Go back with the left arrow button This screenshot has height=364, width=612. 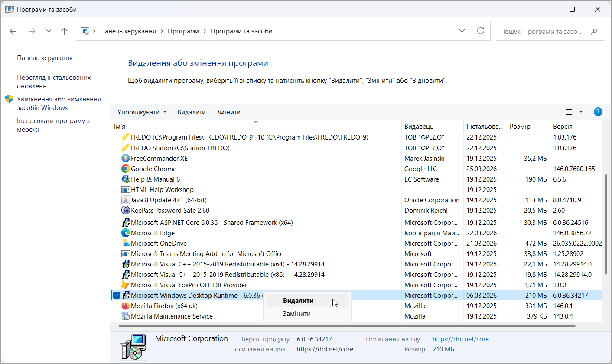[13, 31]
